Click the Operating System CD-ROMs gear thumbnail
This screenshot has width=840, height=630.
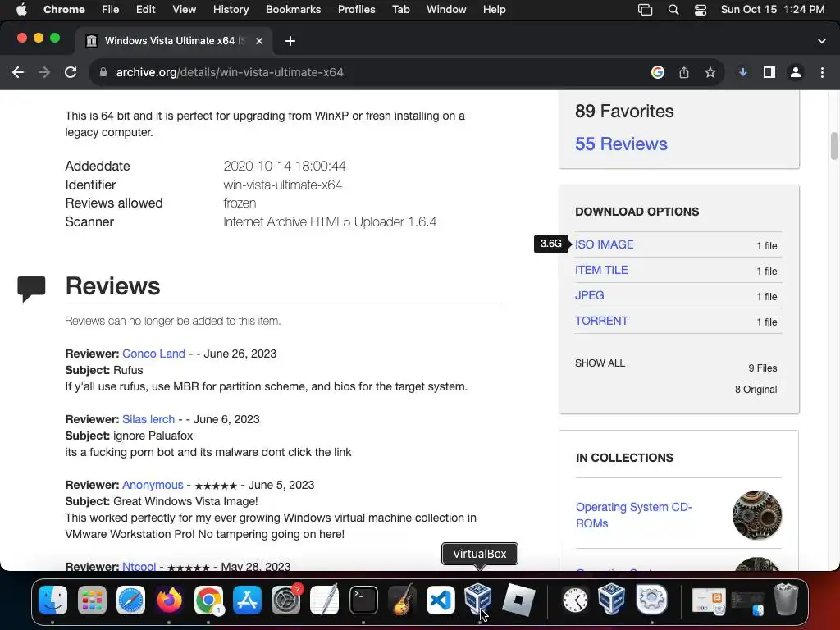click(756, 515)
